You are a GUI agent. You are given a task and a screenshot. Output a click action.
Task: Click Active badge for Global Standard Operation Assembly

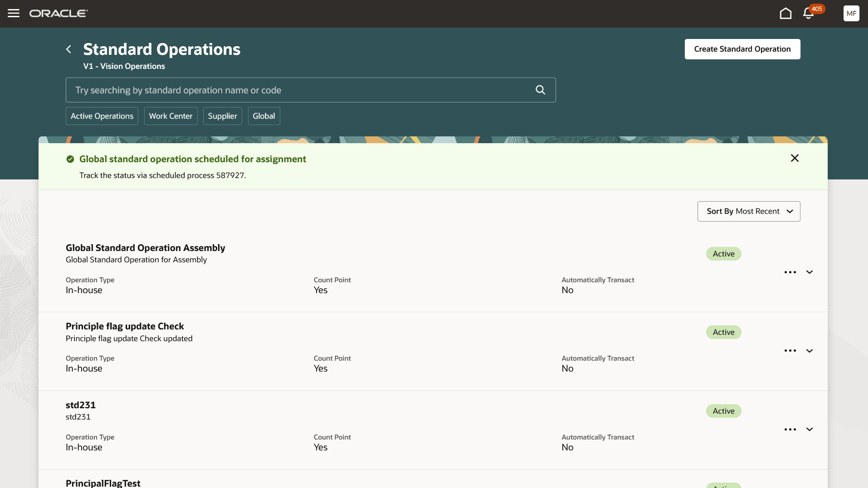click(x=723, y=254)
